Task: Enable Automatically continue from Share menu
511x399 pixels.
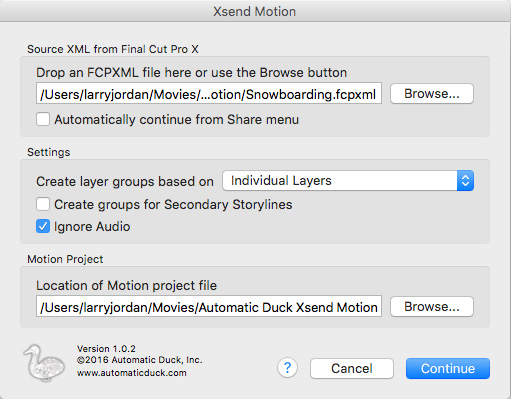Action: [43, 119]
